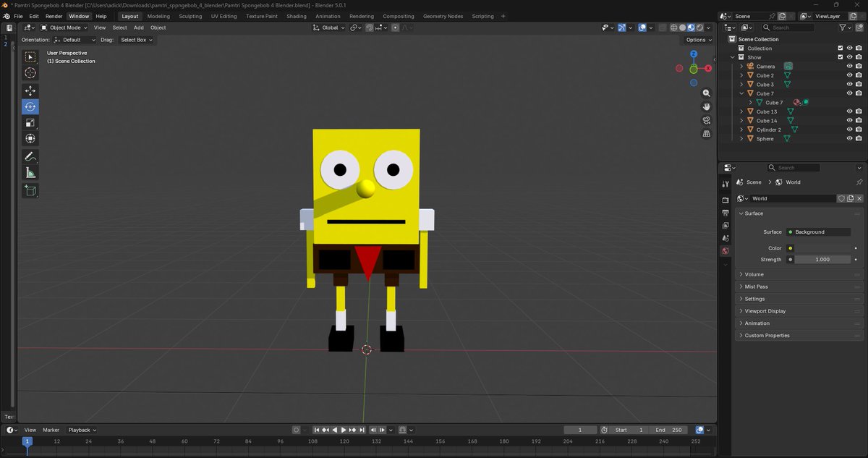Switch to rendered viewport shading
The height and width of the screenshot is (458, 868).
click(x=699, y=27)
